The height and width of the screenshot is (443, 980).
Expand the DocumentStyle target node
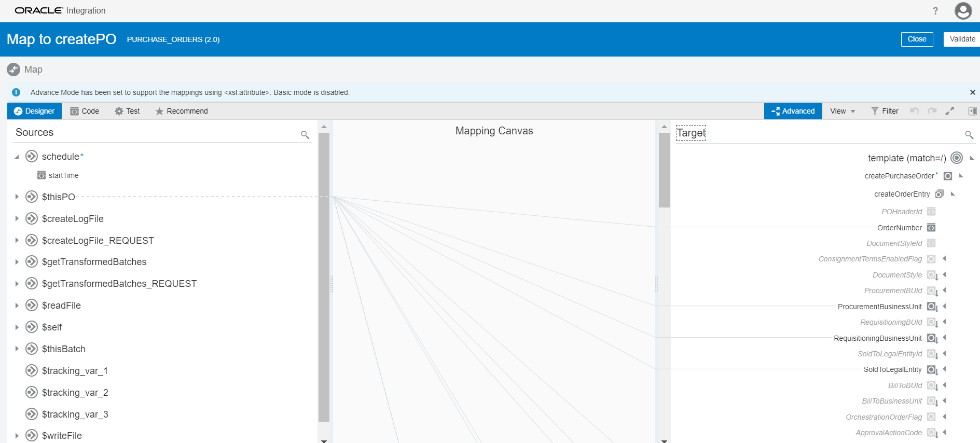click(945, 275)
